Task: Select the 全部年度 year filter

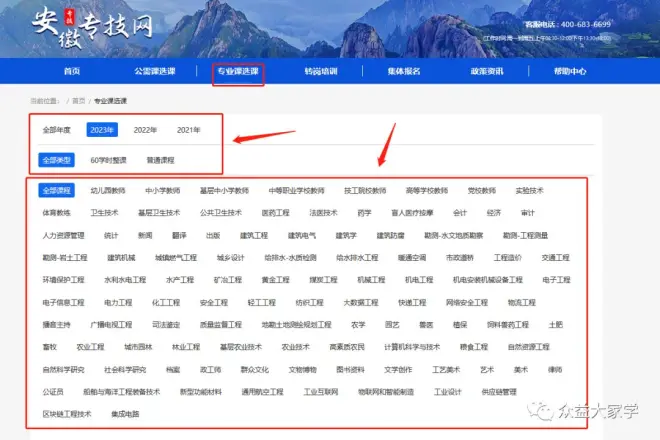Action: pos(57,130)
